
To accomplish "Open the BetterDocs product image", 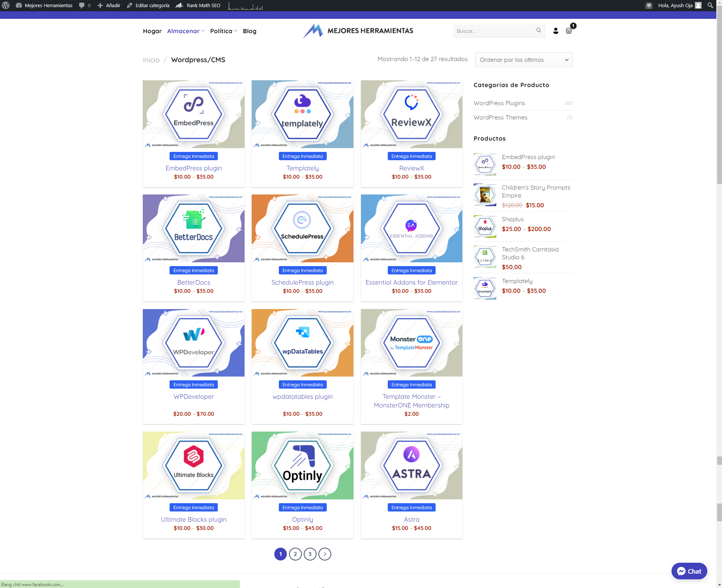I will (194, 228).
